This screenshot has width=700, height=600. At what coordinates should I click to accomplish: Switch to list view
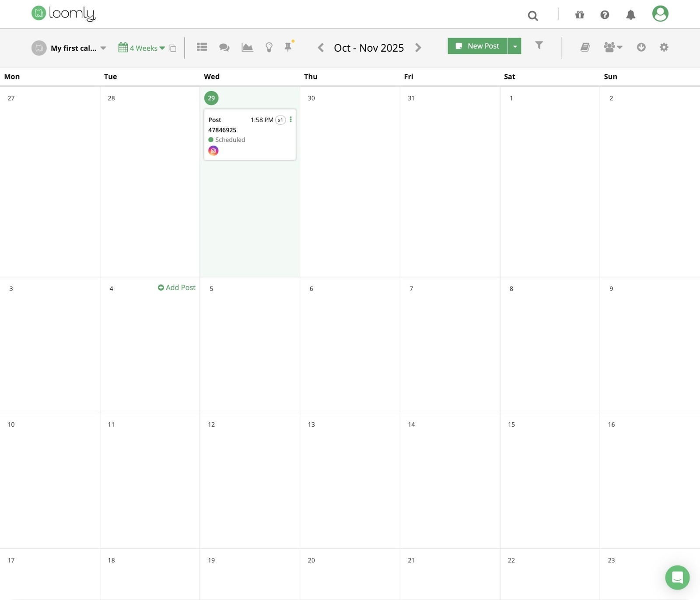point(201,47)
